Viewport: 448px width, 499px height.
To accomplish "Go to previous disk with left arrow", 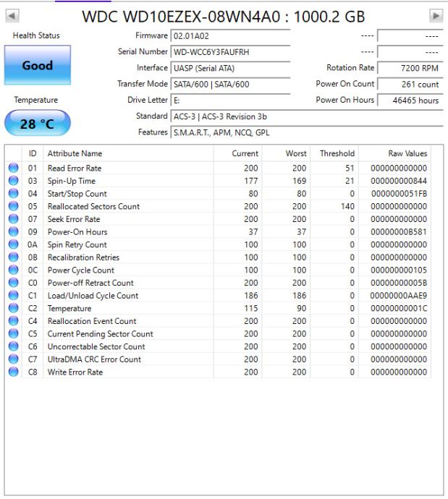I will coord(12,16).
